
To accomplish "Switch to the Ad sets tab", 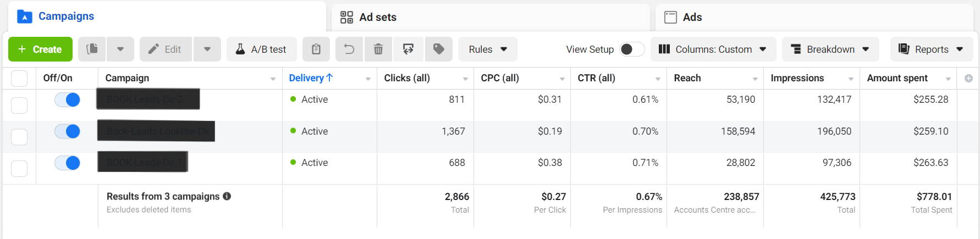I will coord(377,17).
